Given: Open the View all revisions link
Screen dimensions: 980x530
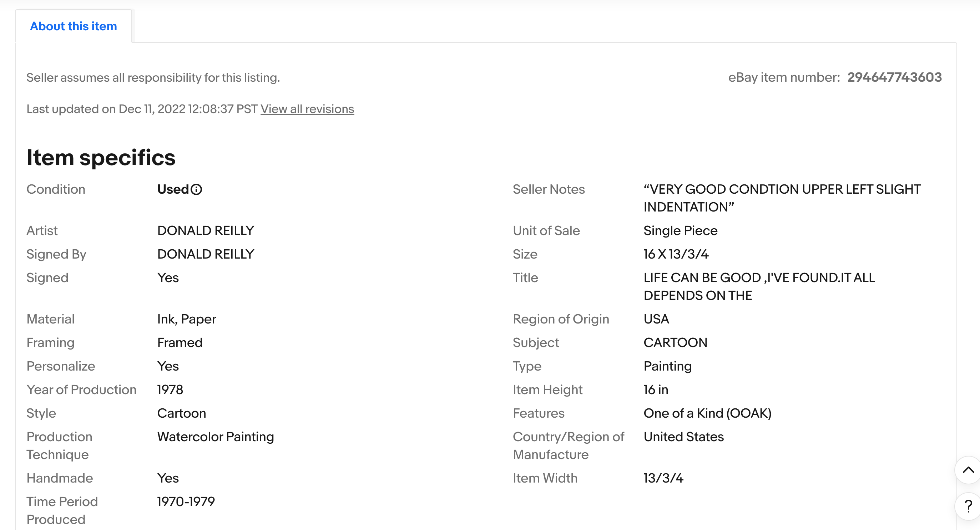Looking at the screenshot, I should pyautogui.click(x=307, y=109).
